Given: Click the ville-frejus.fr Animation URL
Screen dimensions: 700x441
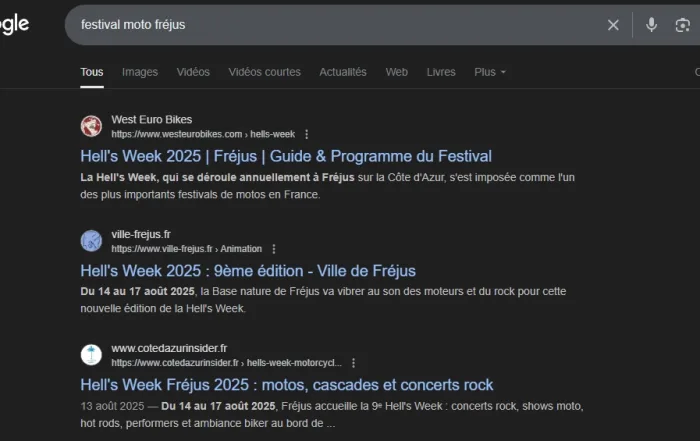Looking at the screenshot, I should (x=187, y=249).
